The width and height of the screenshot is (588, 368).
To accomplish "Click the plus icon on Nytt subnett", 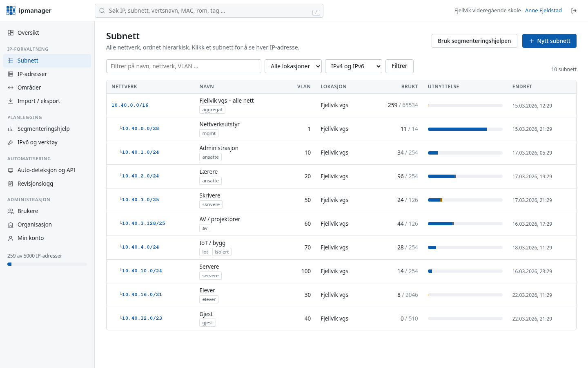I will click(531, 41).
